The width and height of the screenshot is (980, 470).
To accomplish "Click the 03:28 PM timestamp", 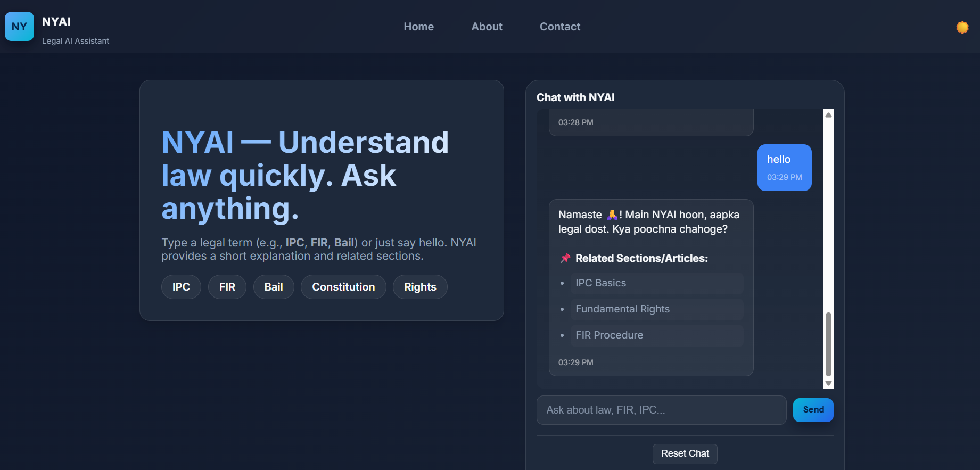I will pyautogui.click(x=575, y=122).
